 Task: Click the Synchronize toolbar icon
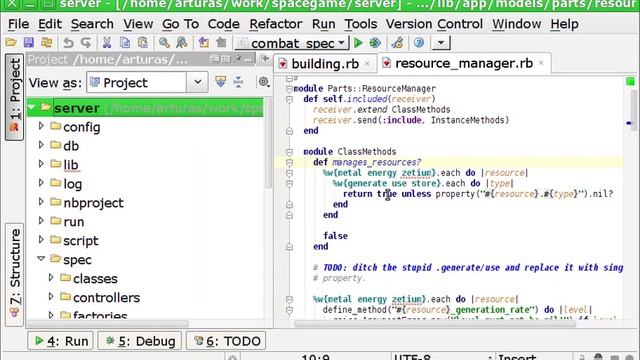46,43
